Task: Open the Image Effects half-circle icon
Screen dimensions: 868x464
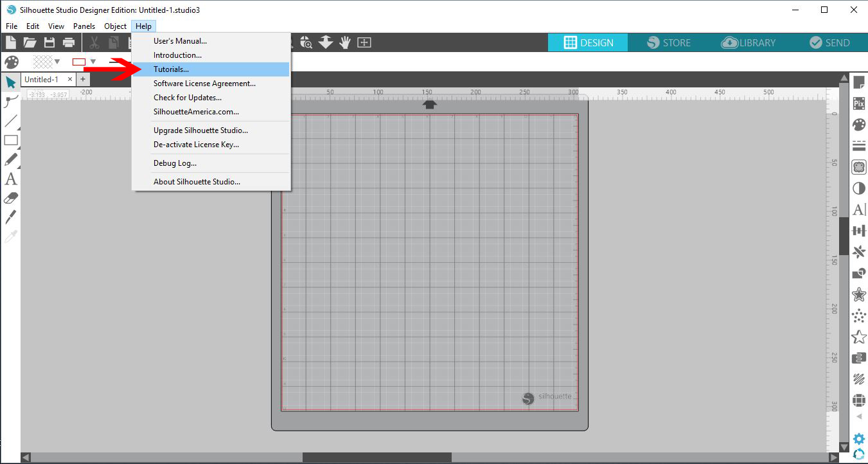Action: point(858,188)
